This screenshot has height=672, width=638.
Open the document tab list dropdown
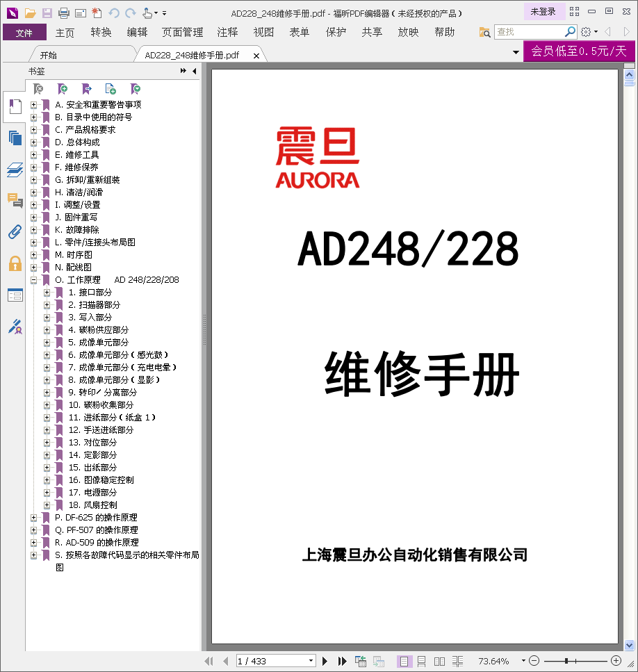(516, 52)
